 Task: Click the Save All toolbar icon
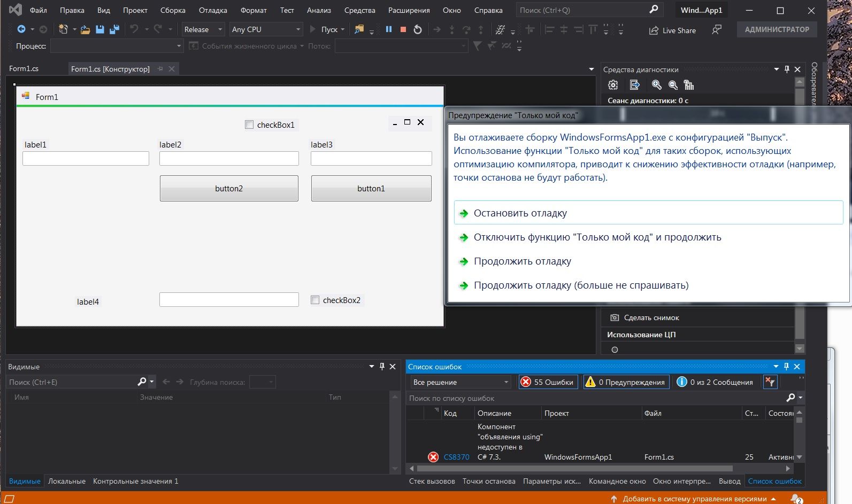click(114, 29)
